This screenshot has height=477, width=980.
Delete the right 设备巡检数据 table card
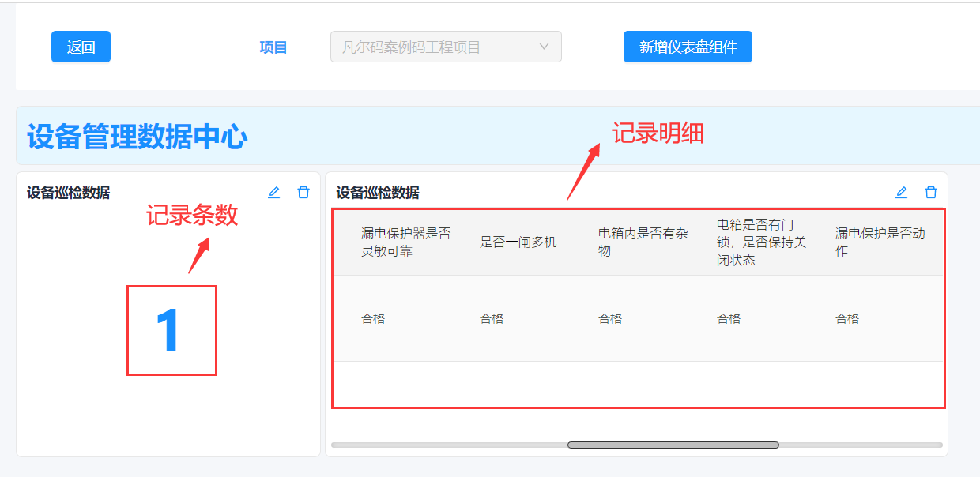click(x=931, y=193)
